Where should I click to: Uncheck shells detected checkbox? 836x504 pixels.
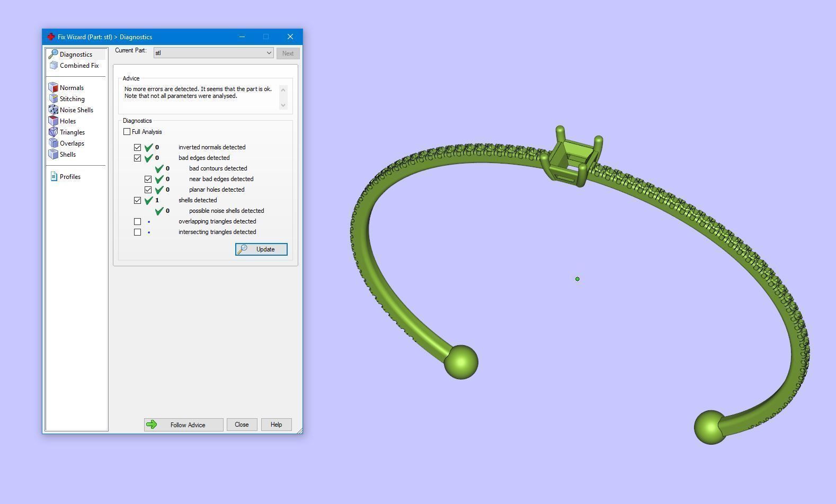click(137, 200)
